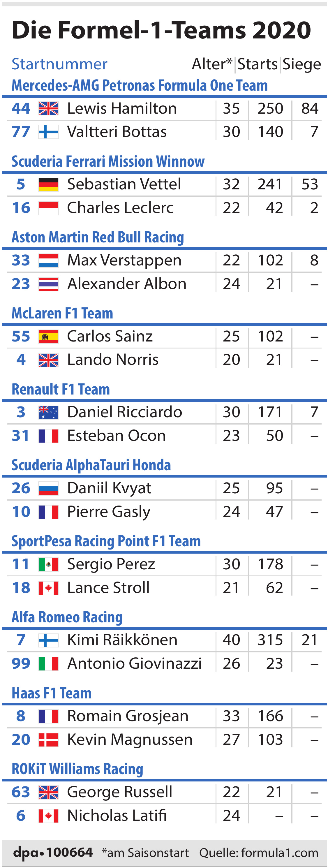Select the Startnummer column label

(x=60, y=64)
